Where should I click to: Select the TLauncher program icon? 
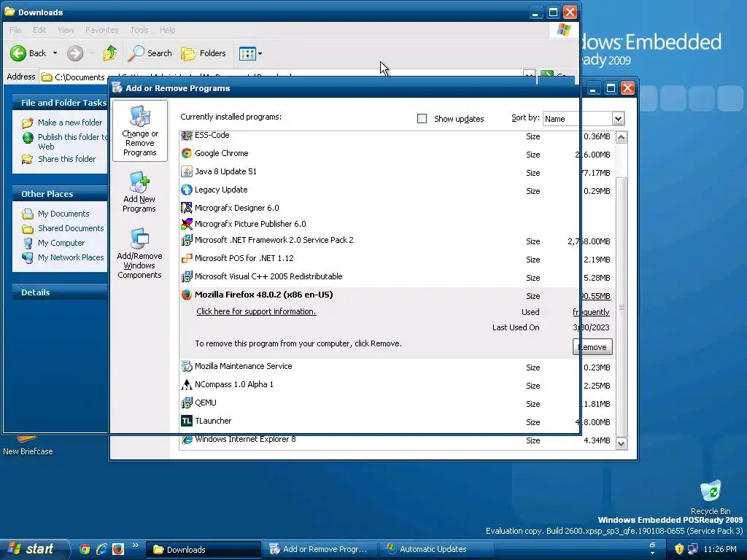[x=187, y=421]
